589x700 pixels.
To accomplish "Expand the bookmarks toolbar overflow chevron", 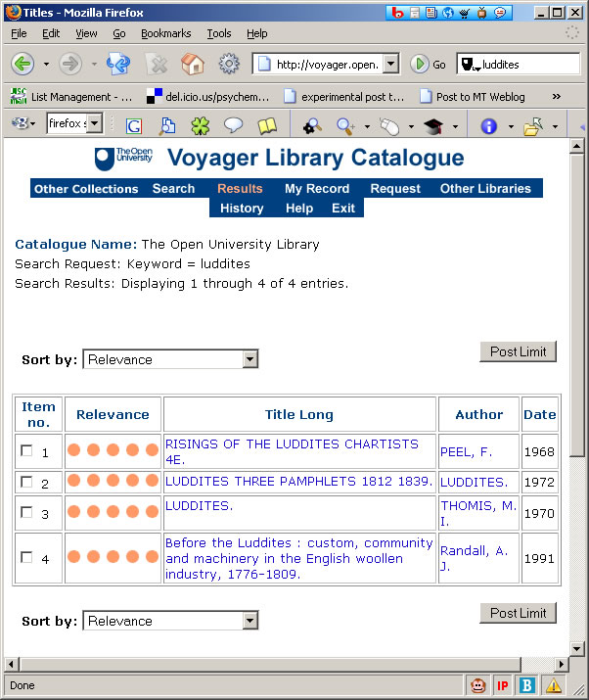I will (557, 96).
